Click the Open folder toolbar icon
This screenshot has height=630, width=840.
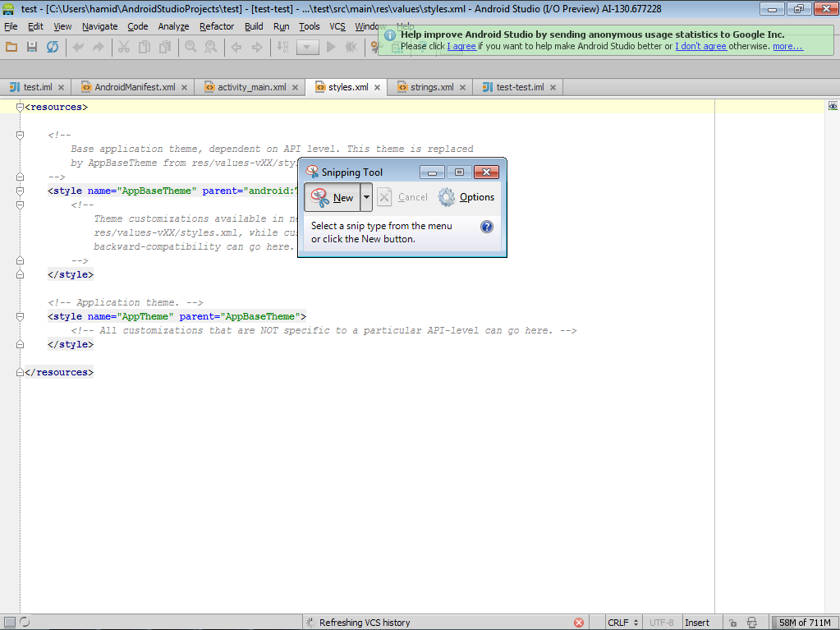pos(11,47)
